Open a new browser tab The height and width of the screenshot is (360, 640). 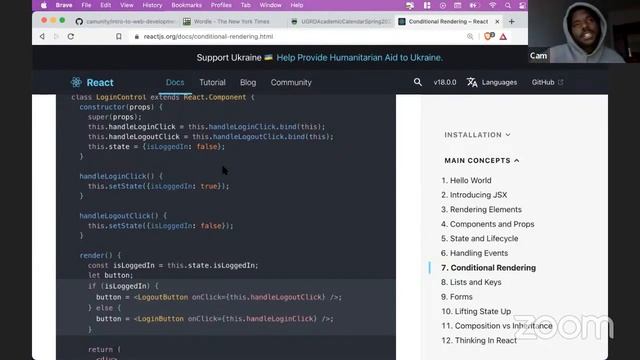(x=512, y=21)
